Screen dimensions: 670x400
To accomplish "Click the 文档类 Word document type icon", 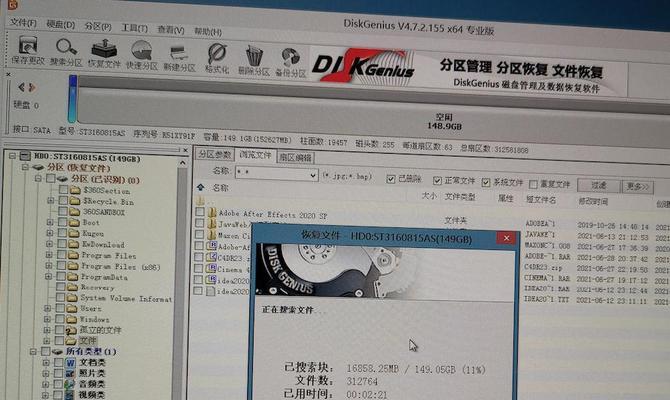I will point(70,363).
